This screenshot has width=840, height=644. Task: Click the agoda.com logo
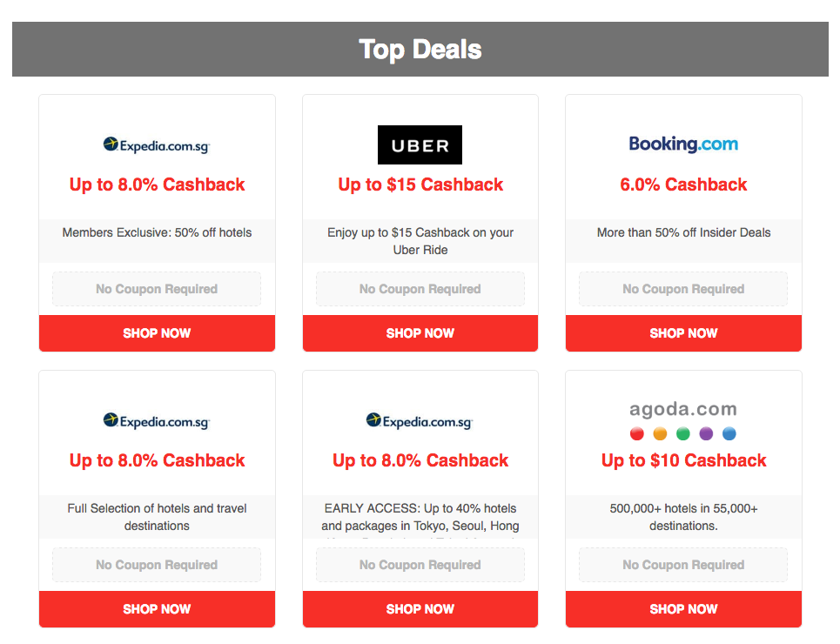pos(683,419)
